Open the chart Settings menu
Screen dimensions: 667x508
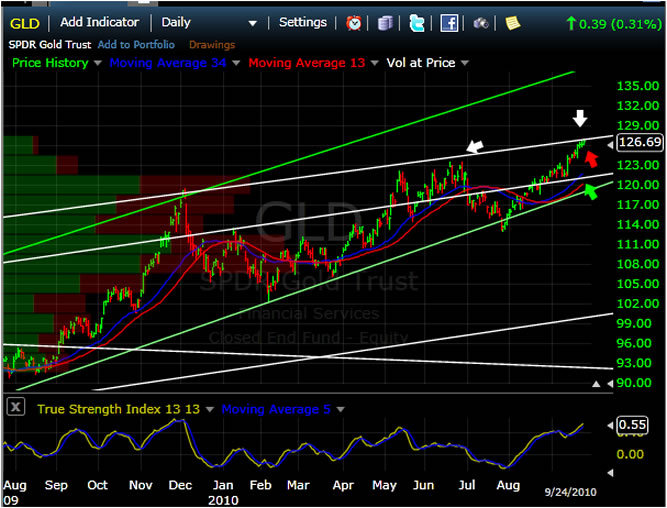point(302,22)
